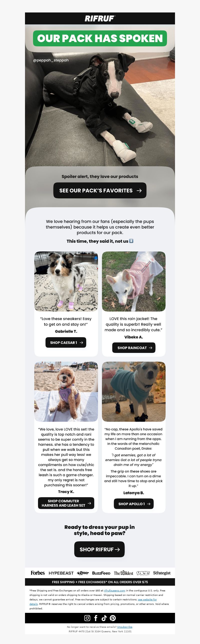This screenshot has height=644, width=200.
Task: Click the Rover press logo
Action: (x=83, y=573)
